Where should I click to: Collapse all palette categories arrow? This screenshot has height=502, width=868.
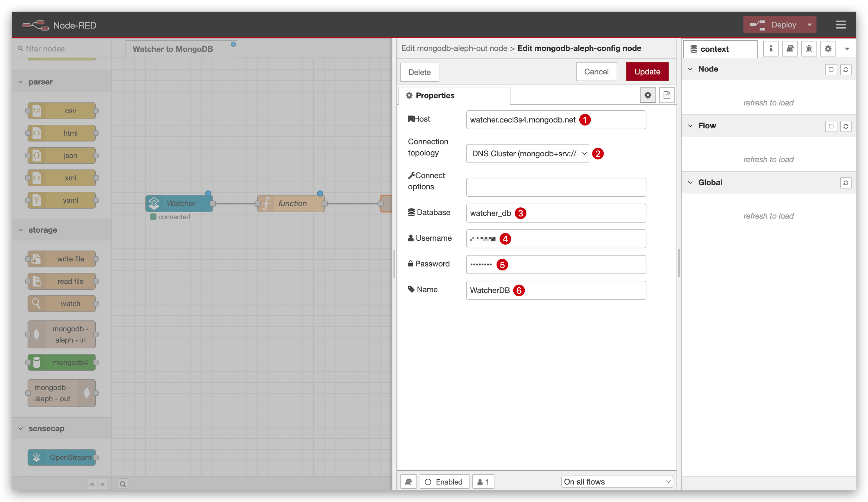pyautogui.click(x=92, y=484)
